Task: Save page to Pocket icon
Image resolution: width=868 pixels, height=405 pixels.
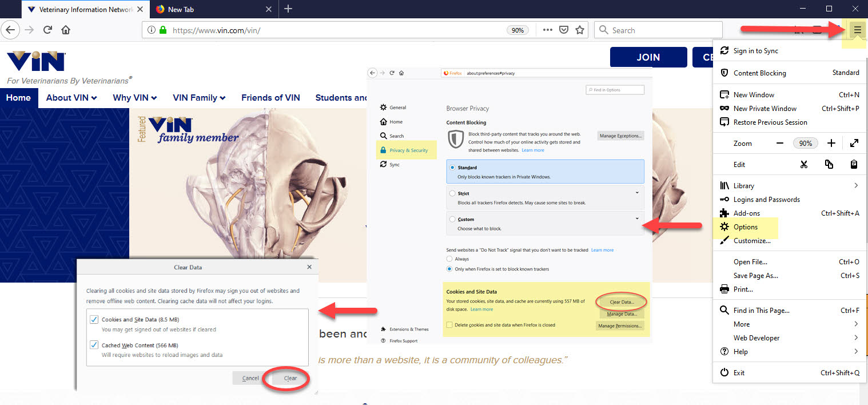Action: [x=564, y=30]
